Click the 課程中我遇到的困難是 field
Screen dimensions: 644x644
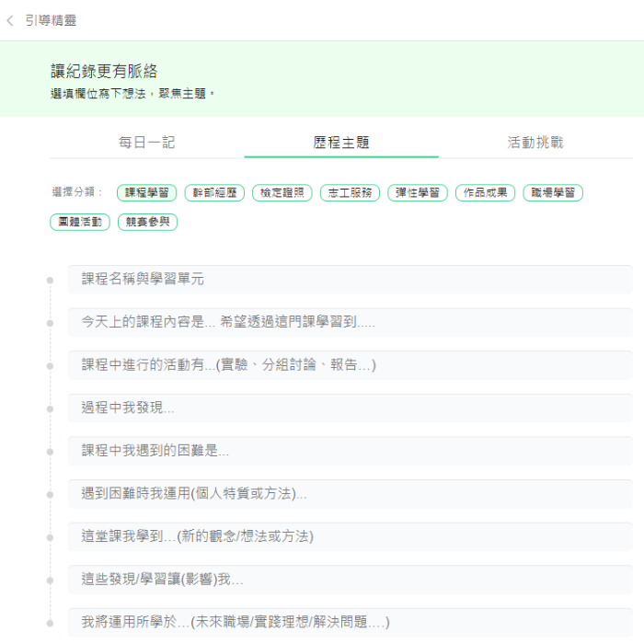tap(350, 451)
